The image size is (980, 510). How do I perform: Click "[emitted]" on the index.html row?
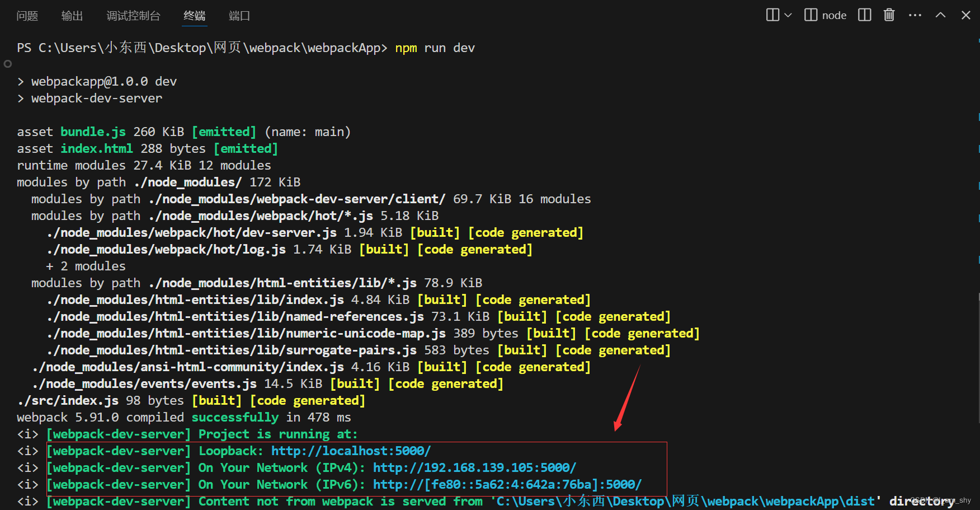[246, 149]
